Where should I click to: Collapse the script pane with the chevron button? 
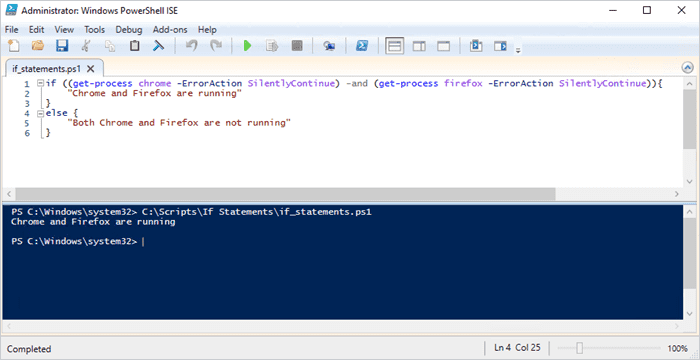click(688, 68)
